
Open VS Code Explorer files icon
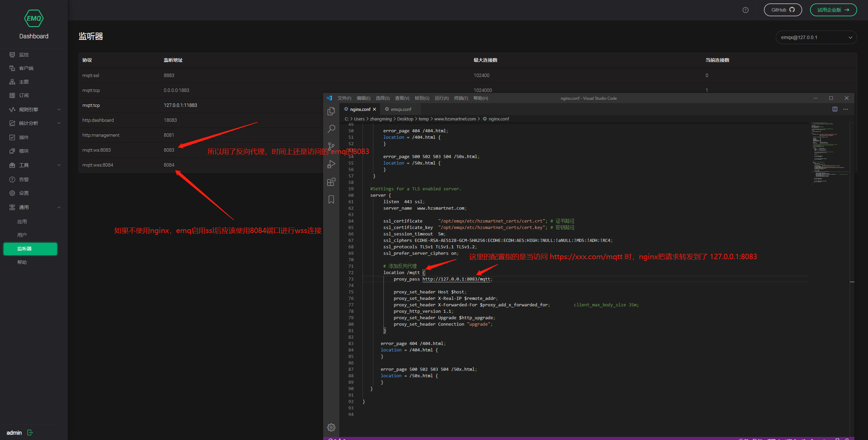[x=331, y=111]
